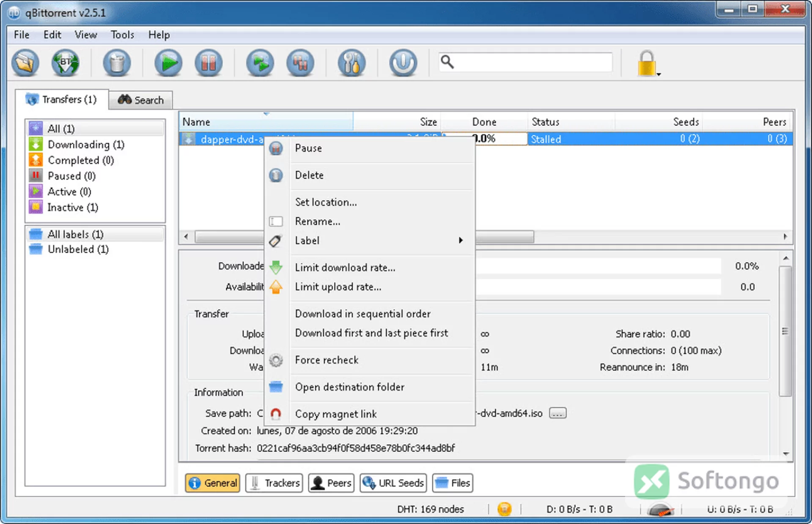This screenshot has height=524, width=812.
Task: Choose Pause in the context menu
Action: tap(370, 148)
